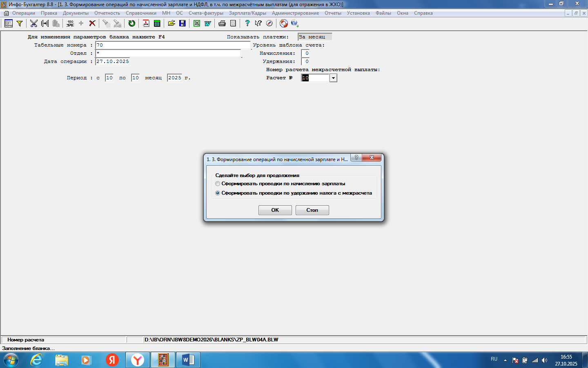Open the 'Справочники' menu
Screen dimensions: 588x368
pyautogui.click(x=141, y=13)
